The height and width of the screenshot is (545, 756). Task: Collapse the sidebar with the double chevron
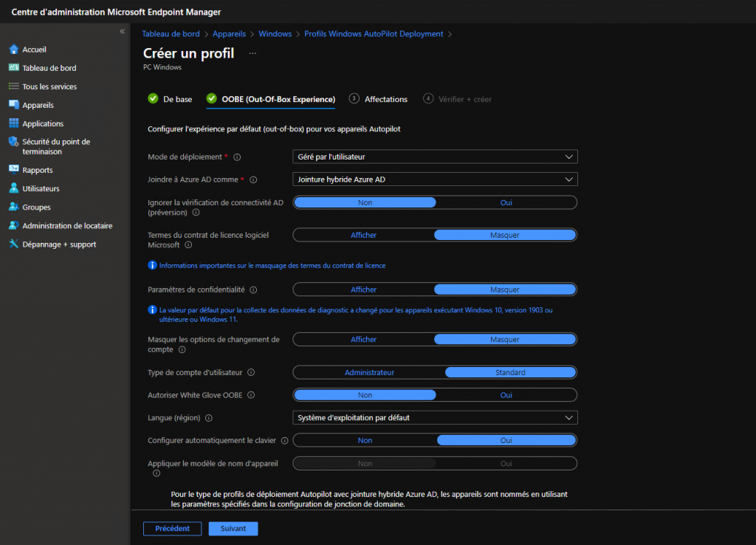(122, 31)
